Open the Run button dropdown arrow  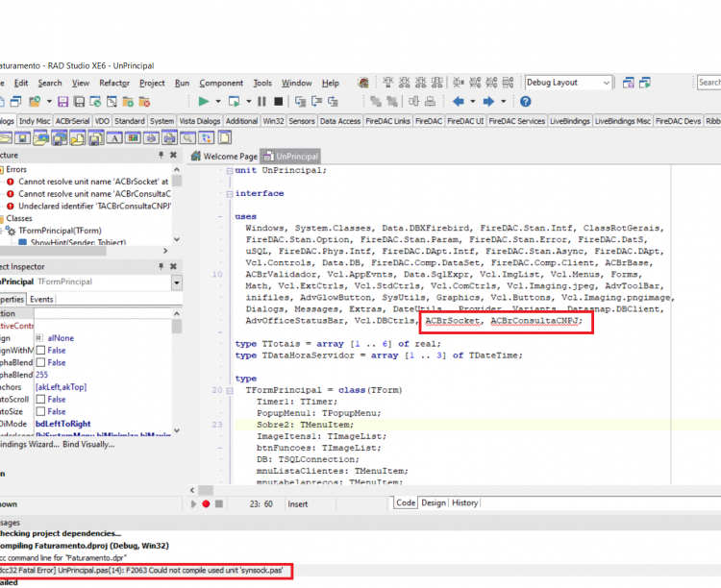pyautogui.click(x=218, y=101)
